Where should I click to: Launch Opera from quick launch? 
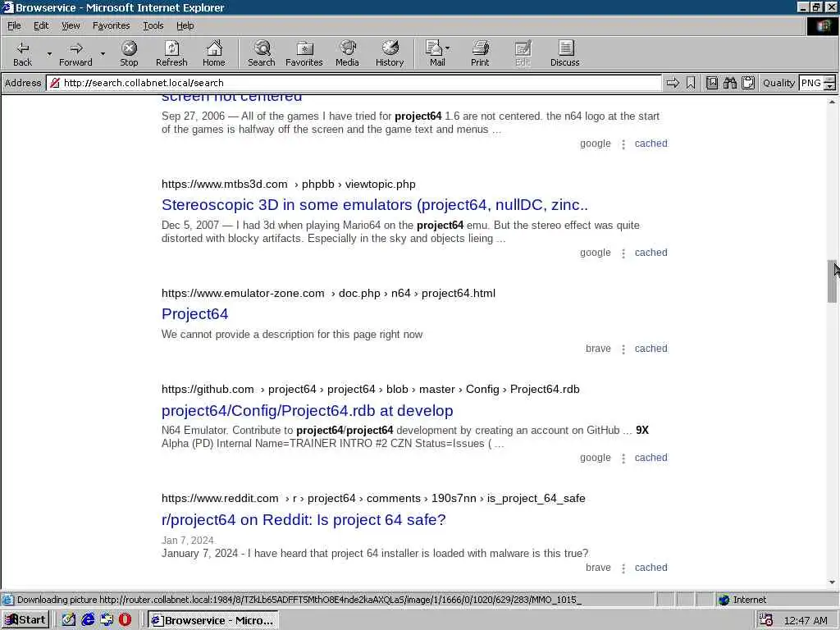point(125,620)
